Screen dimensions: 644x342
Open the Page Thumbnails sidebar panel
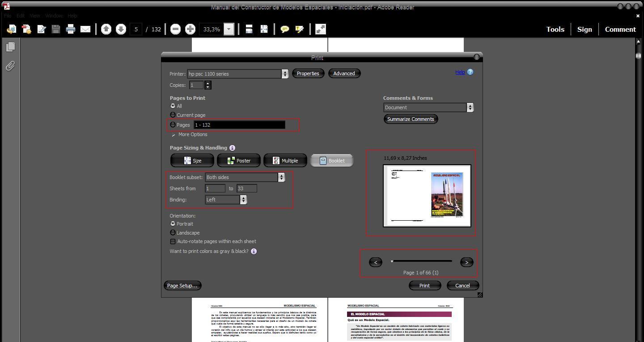coord(10,47)
